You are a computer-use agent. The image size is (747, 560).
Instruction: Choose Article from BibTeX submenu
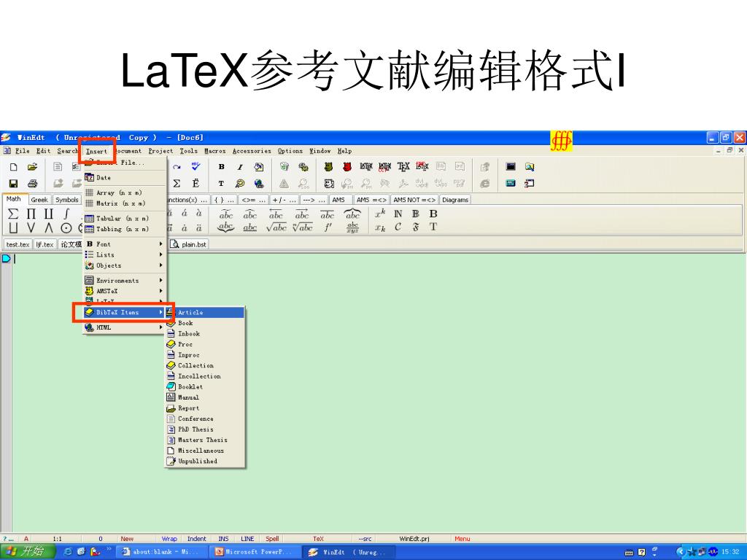click(205, 312)
